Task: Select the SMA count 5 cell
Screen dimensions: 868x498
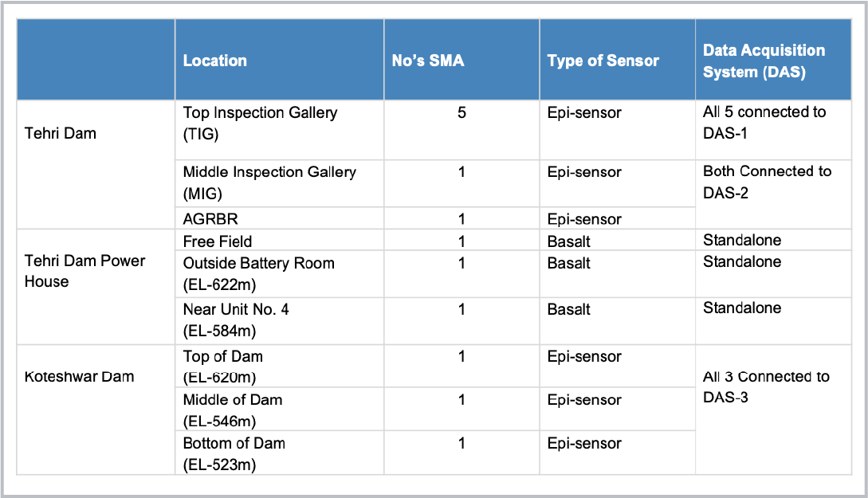Action: [461, 130]
